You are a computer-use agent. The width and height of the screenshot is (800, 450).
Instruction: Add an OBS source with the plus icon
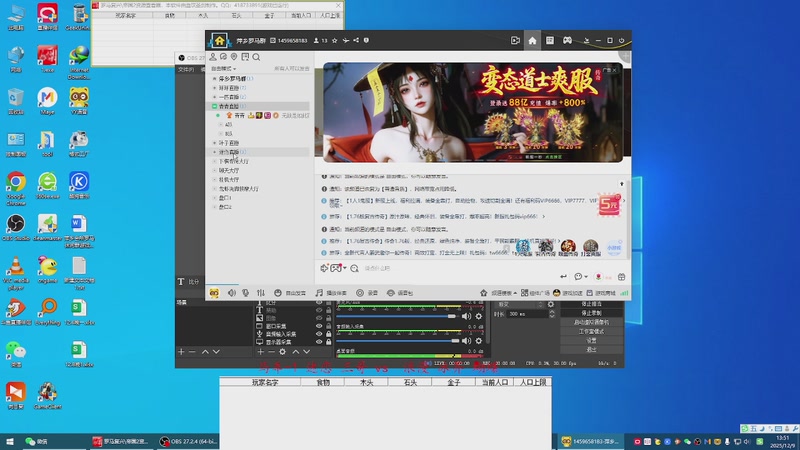(260, 352)
